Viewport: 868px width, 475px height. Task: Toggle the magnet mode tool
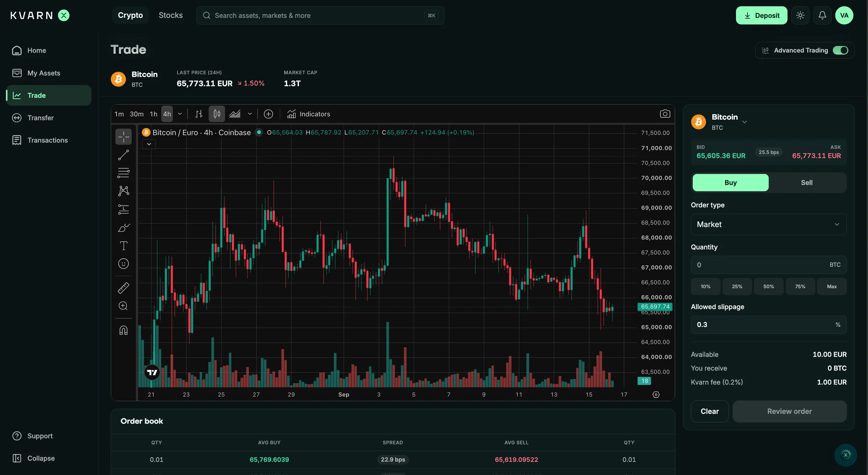pos(123,330)
